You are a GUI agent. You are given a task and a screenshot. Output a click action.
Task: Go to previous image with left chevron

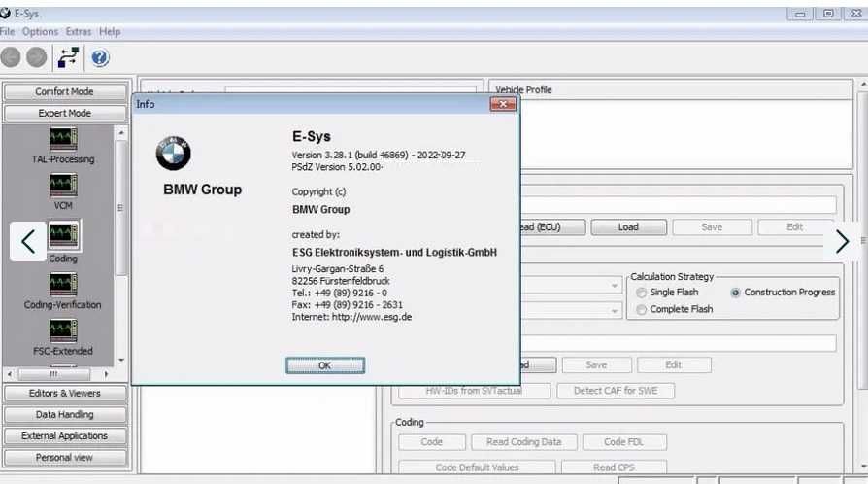28,242
